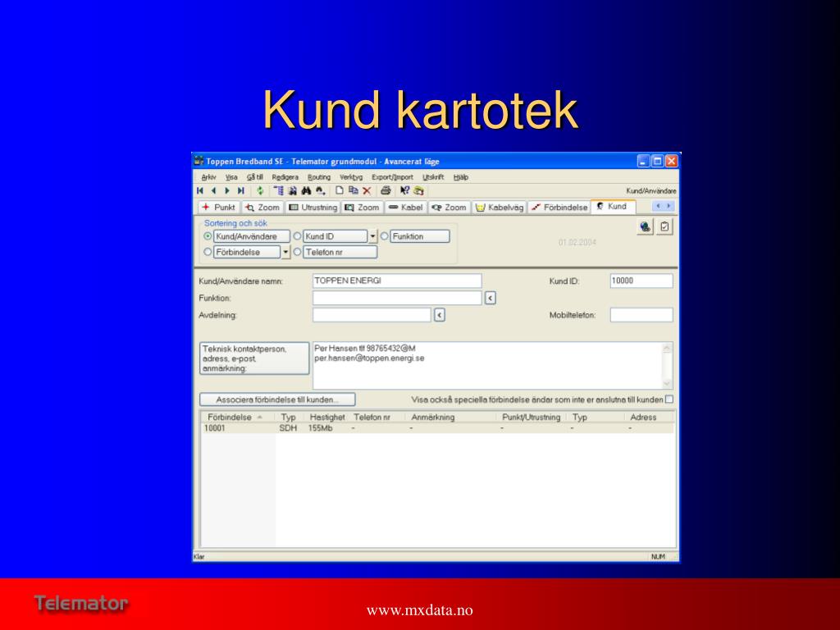Click the green refresh arrows icon
The width and height of the screenshot is (840, 630).
[260, 190]
